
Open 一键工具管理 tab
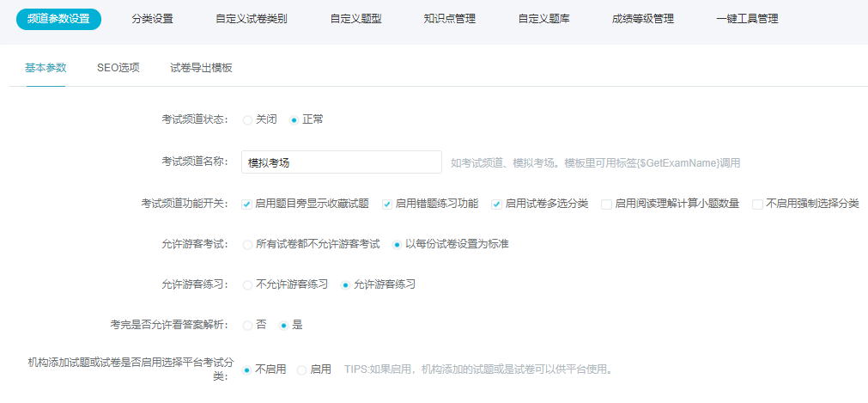click(747, 18)
